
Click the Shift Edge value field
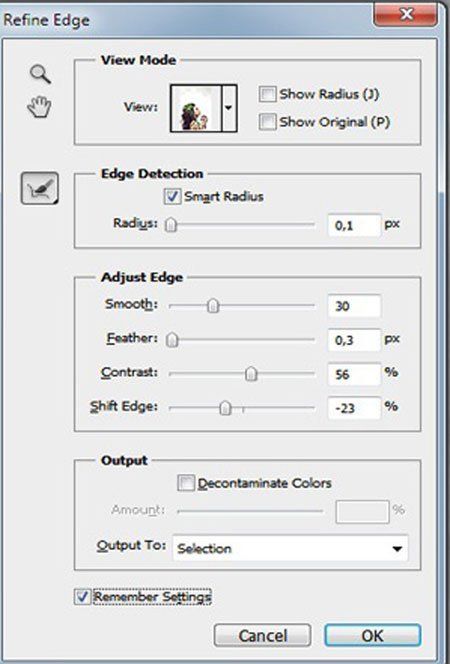(354, 408)
